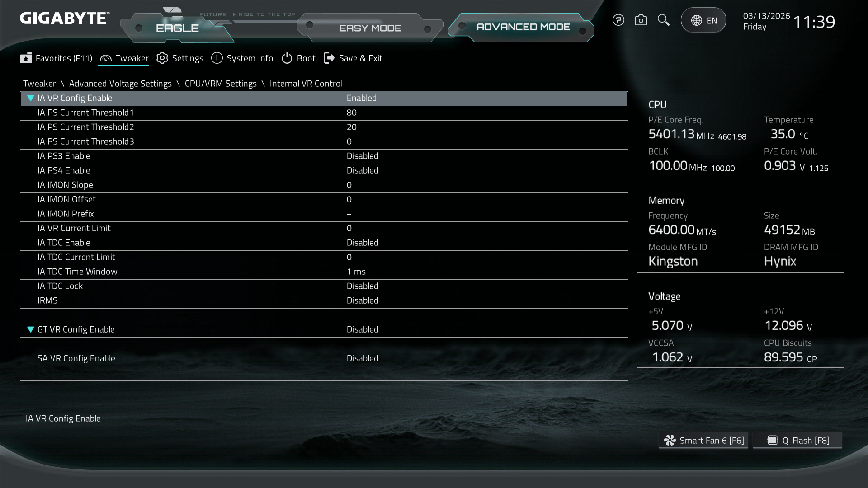This screenshot has height=488, width=868.
Task: Launch the Q-Flash [F8] button
Action: [797, 440]
